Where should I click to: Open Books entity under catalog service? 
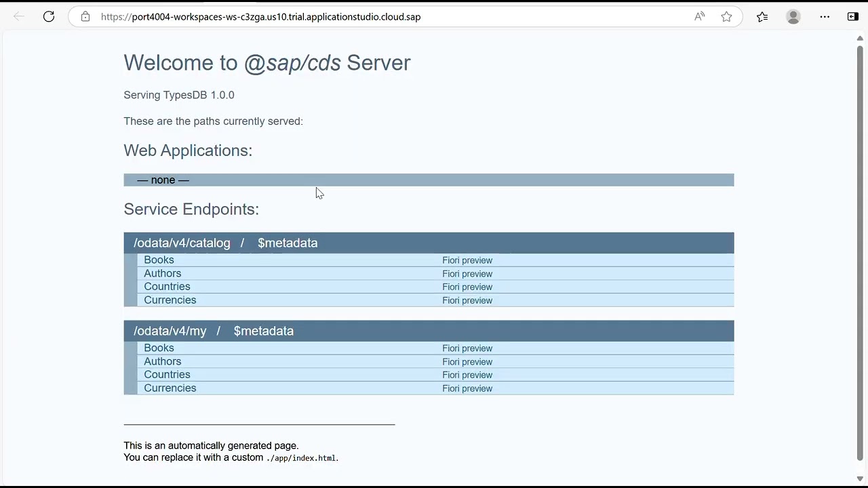[x=159, y=260]
